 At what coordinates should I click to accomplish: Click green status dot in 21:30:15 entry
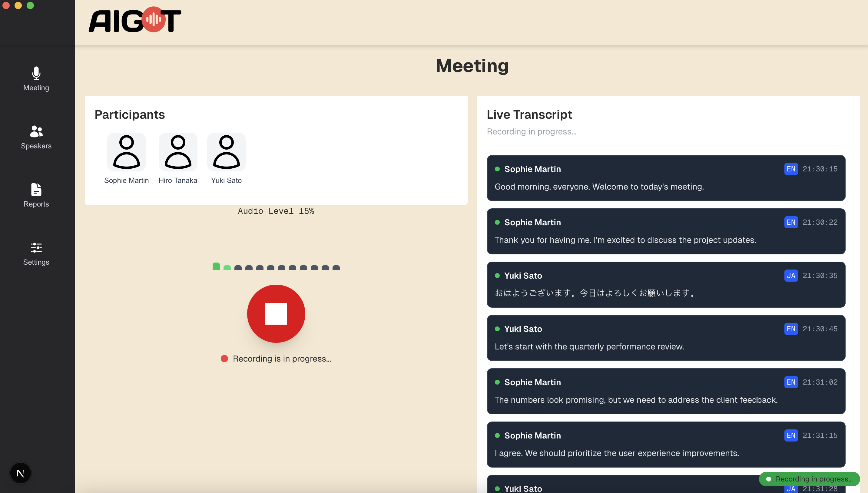497,169
